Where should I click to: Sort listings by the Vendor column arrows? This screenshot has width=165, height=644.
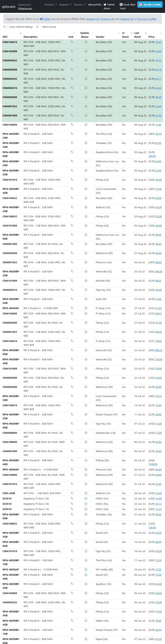(119, 33)
